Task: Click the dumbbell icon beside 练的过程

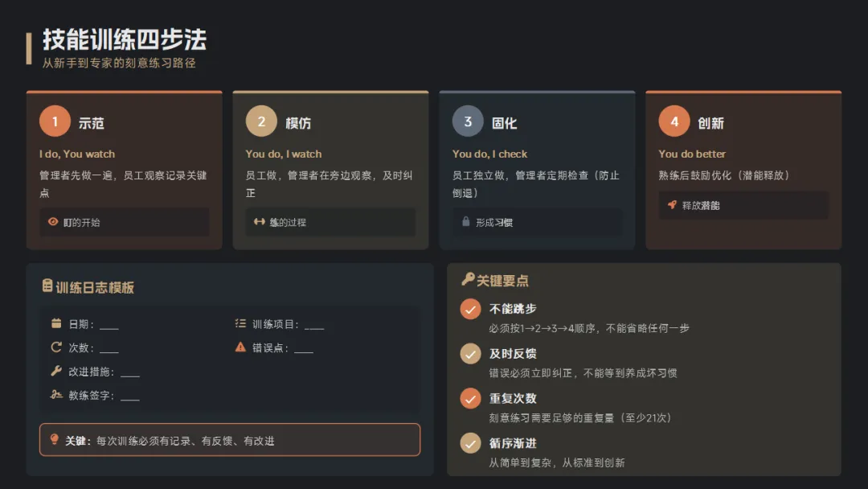Action: pyautogui.click(x=259, y=221)
